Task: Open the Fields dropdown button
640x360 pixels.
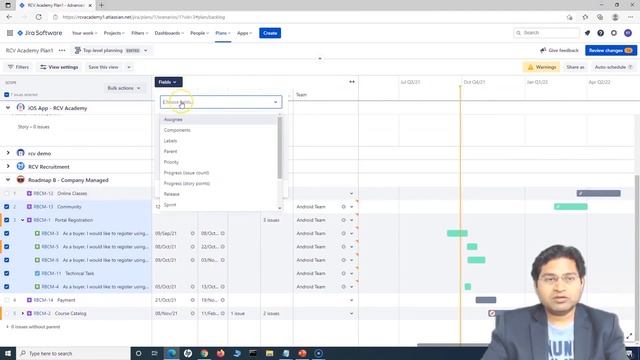Action: [168, 82]
